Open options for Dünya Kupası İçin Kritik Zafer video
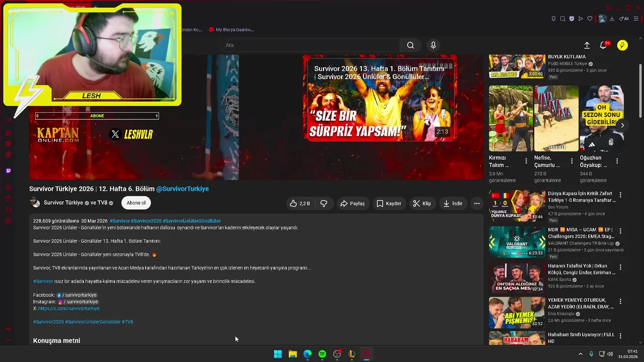 [620, 195]
